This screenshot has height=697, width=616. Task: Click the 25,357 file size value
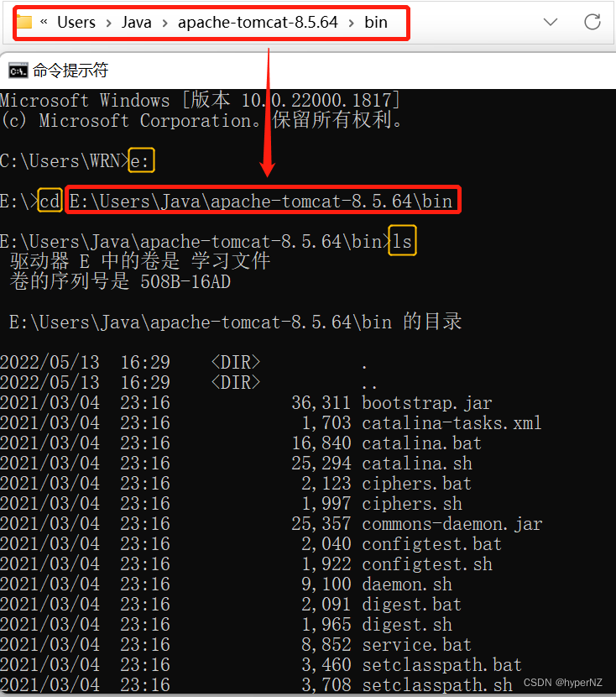coord(321,524)
